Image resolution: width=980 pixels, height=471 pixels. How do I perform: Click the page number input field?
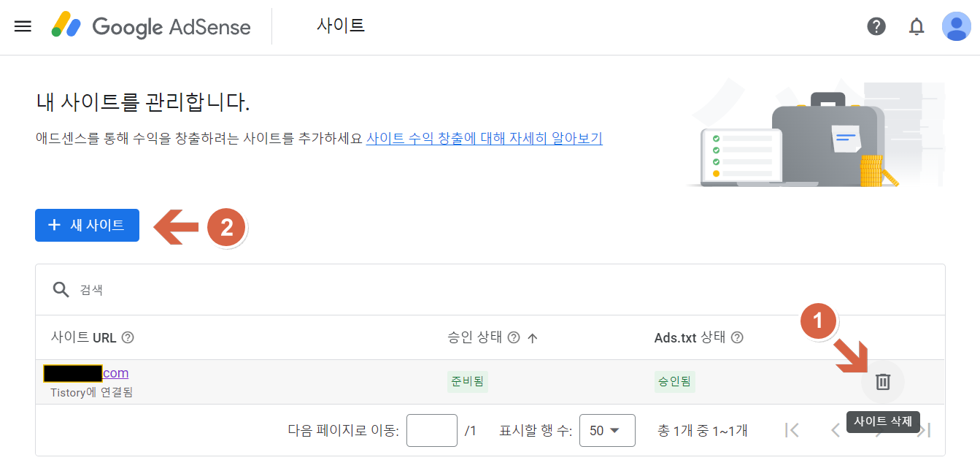pos(431,430)
